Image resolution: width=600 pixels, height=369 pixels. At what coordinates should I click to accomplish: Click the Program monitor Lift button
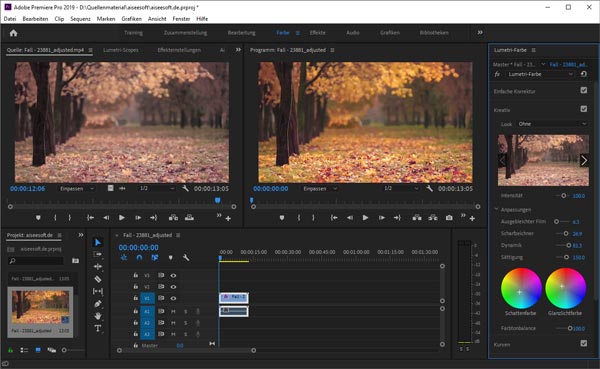coord(417,217)
